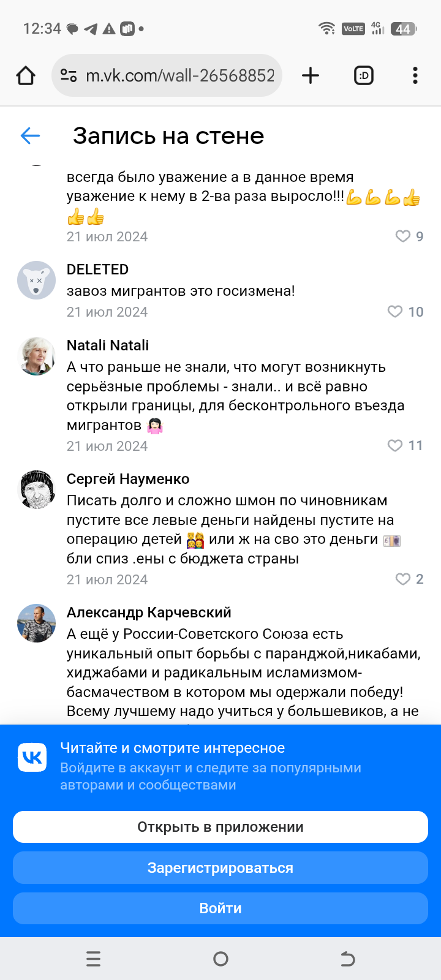Screen dimensions: 441x980
Task: Tap the DELETED user's dog avatar
Action: (37, 281)
